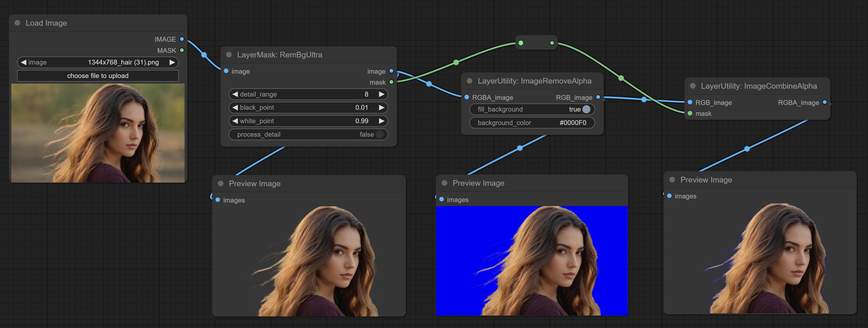This screenshot has width=868, height=328.
Task: Toggle the process_detail switch
Action: tap(379, 134)
